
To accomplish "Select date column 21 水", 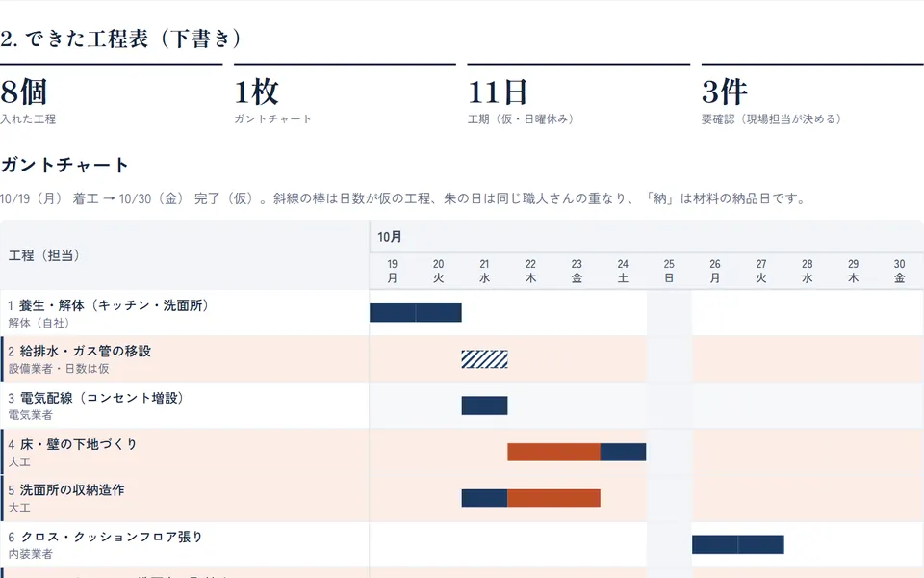I will click(x=484, y=272).
